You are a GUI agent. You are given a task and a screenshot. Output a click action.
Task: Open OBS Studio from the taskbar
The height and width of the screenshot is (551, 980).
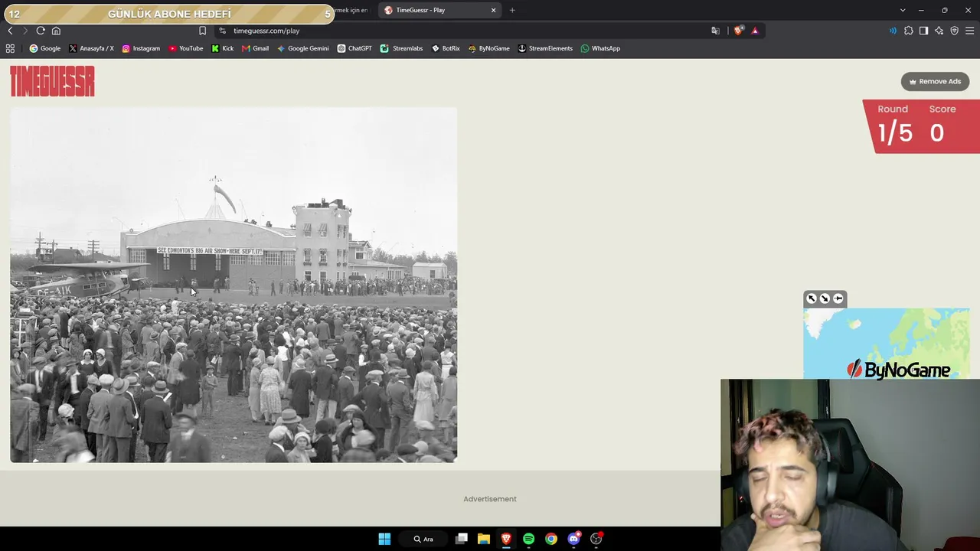tap(596, 539)
